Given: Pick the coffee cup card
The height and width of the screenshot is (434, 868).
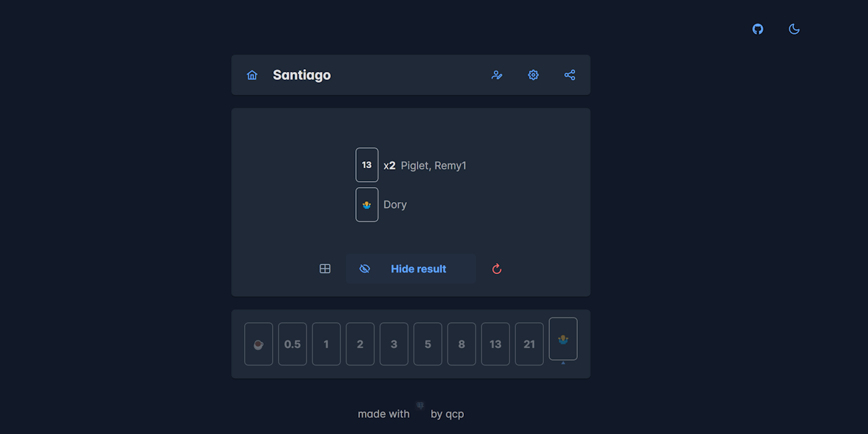Looking at the screenshot, I should click(258, 344).
